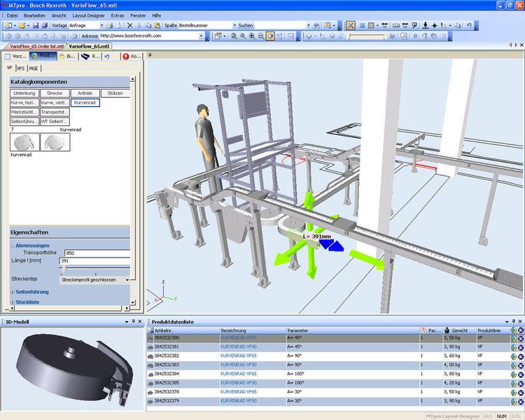Open the Layout Designer menu

(x=88, y=15)
